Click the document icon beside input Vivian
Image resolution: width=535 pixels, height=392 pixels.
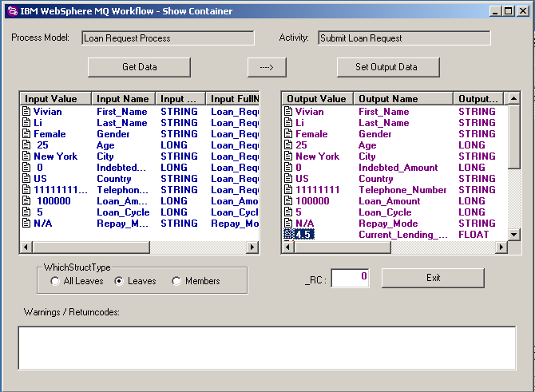click(x=26, y=111)
